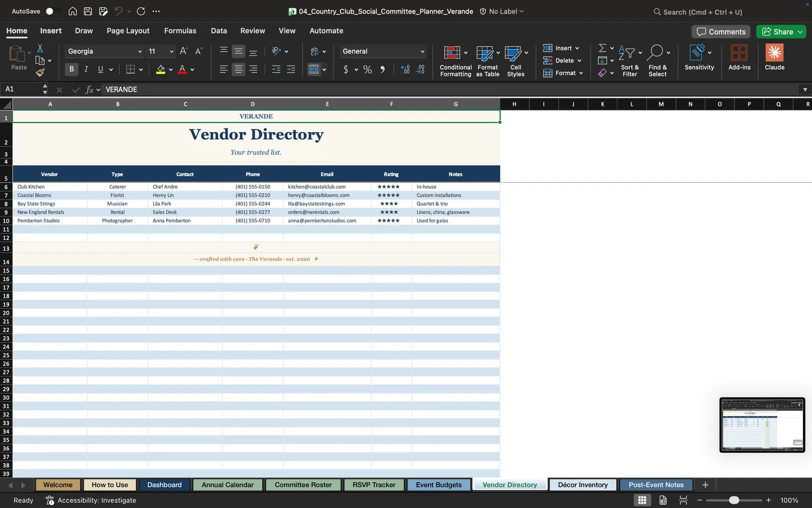Click Accessibility: Investigate in status bar
This screenshot has width=812, height=508.
(x=91, y=500)
